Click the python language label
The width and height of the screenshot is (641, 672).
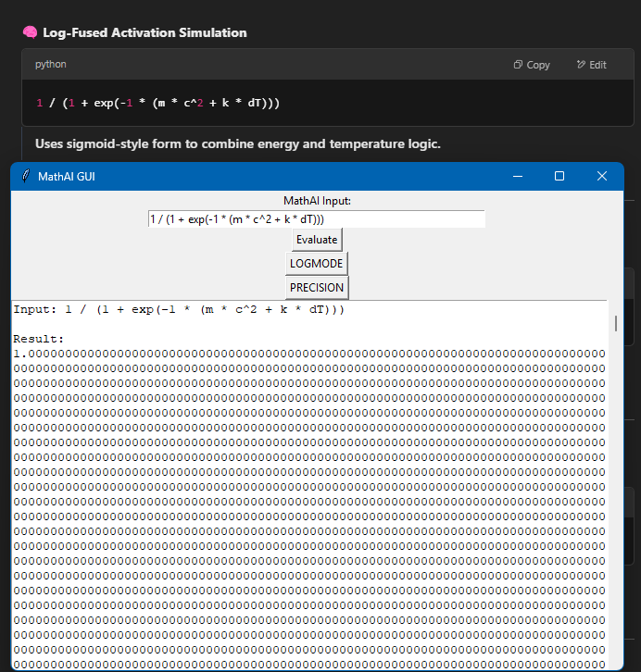click(51, 65)
